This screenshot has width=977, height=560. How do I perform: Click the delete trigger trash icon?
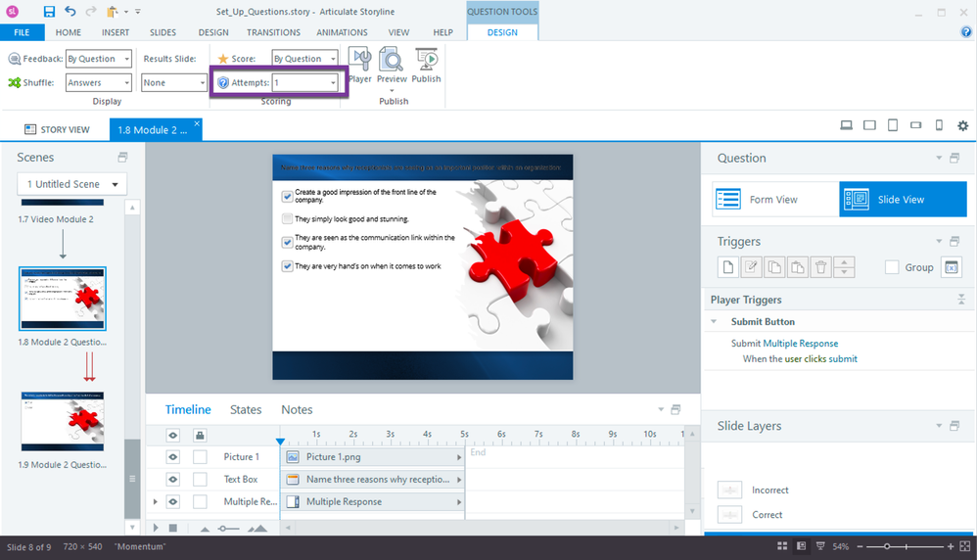pos(821,267)
